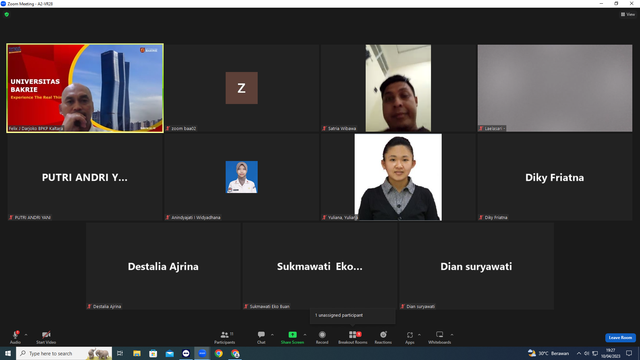Select Diky Friatna participant tile
Viewport: 640px width, 360px height.
555,177
